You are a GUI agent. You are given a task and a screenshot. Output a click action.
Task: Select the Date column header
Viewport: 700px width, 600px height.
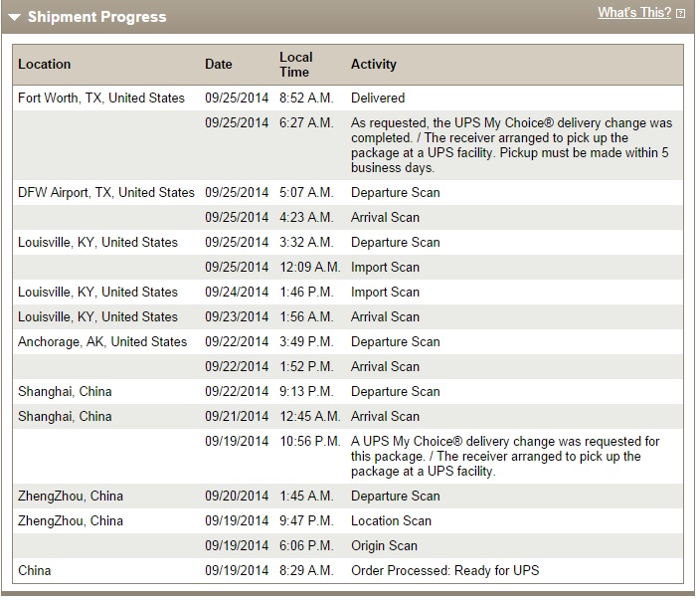pos(219,65)
